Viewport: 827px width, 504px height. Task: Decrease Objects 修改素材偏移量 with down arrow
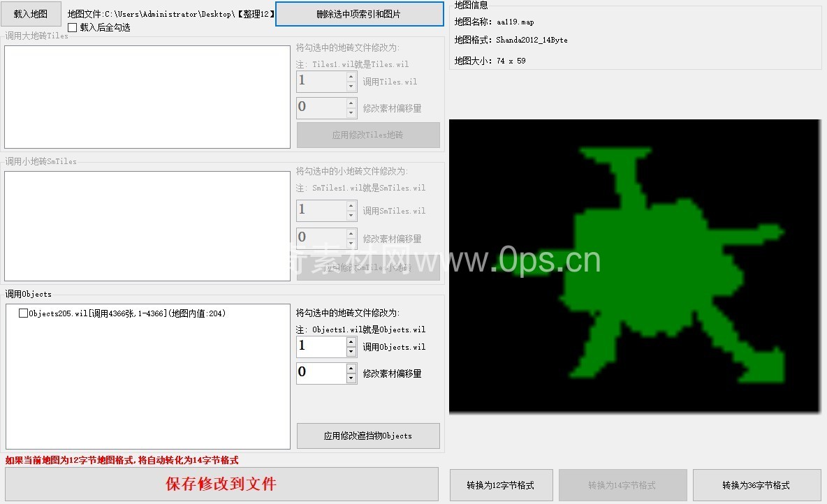coord(351,378)
